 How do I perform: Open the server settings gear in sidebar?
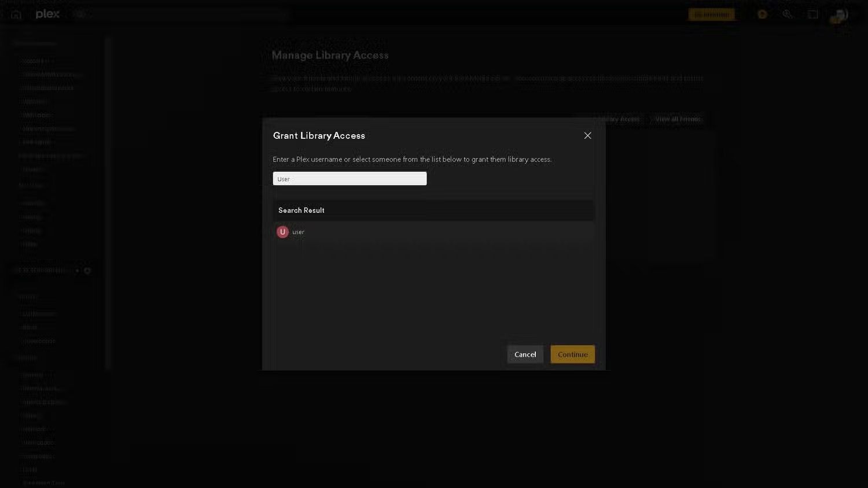point(87,270)
